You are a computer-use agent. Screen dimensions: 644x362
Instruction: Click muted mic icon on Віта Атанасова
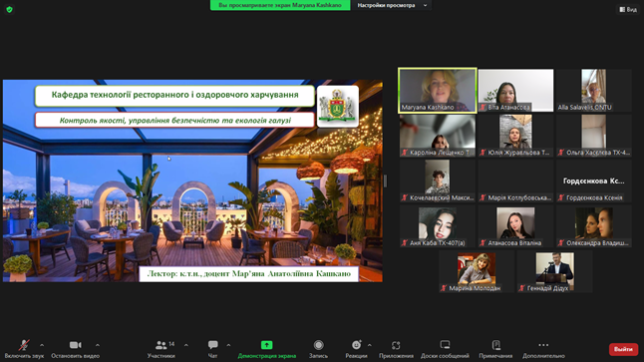point(483,108)
